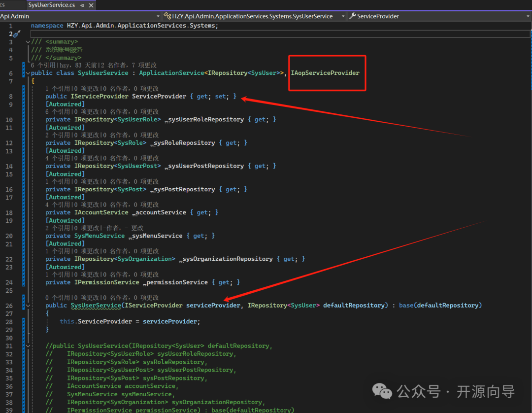The image size is (532, 413).
Task: Click the ApplicationService base class name
Action: pos(172,73)
